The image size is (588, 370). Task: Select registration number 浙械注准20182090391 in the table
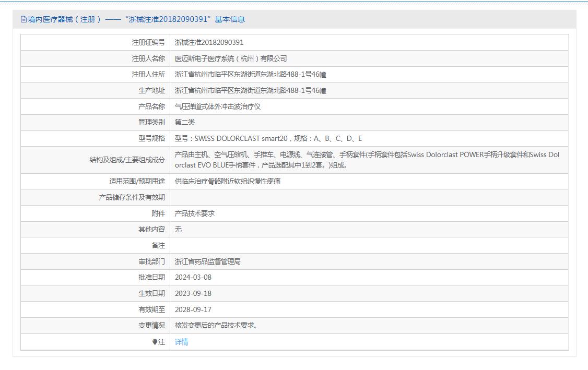click(209, 42)
